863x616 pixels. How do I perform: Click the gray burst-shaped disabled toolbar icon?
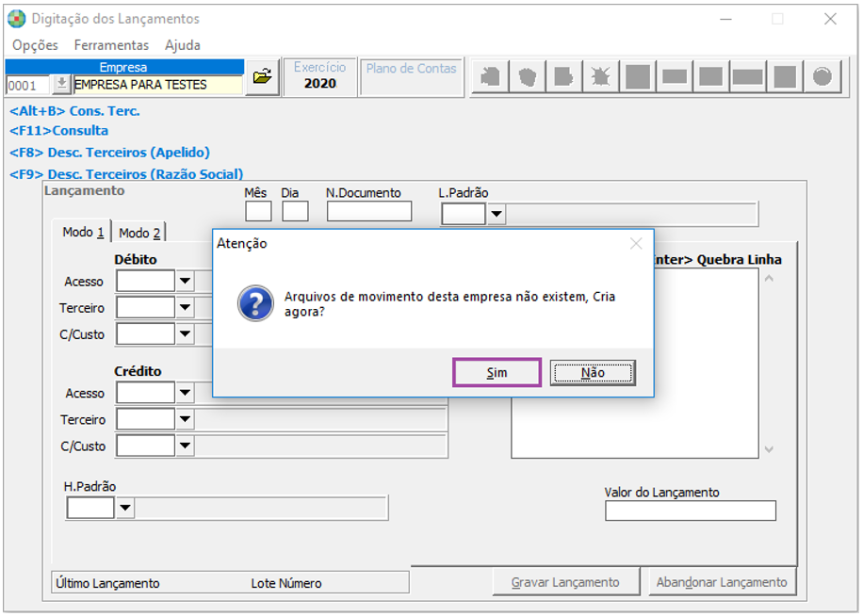pos(600,76)
